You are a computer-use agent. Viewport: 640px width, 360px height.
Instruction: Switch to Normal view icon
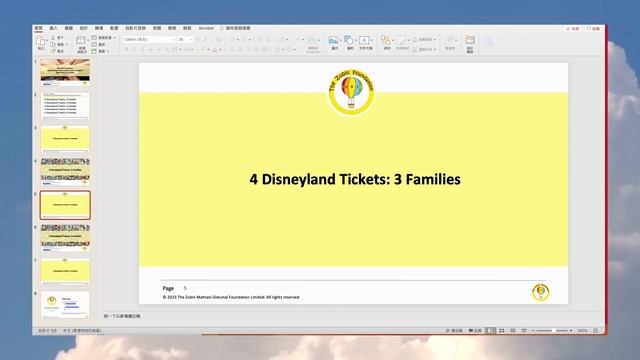point(491,330)
